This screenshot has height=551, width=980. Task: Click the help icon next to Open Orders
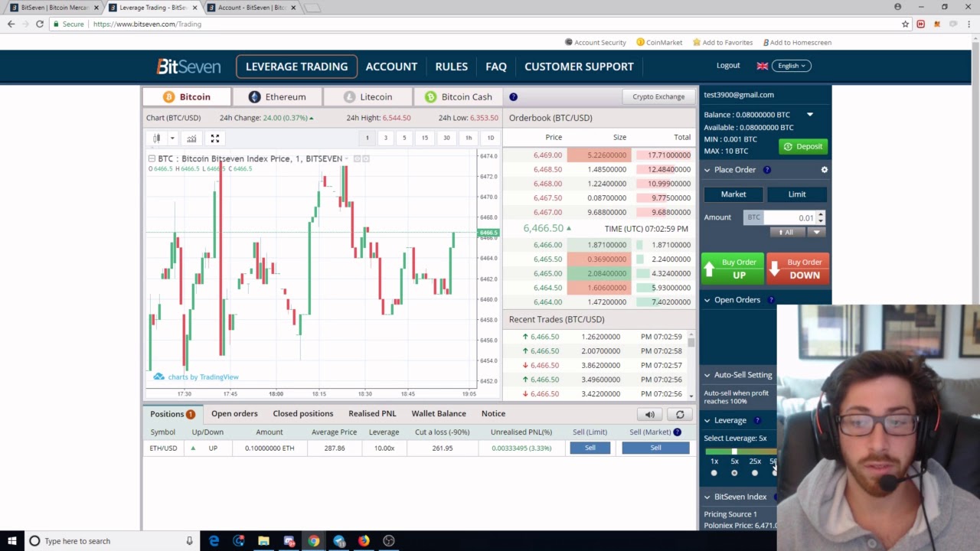point(771,300)
